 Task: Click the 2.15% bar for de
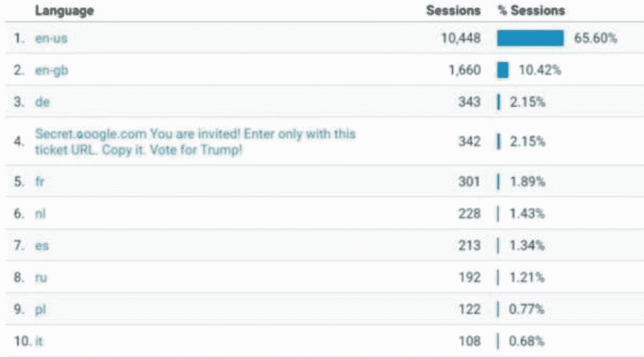pyautogui.click(x=498, y=102)
